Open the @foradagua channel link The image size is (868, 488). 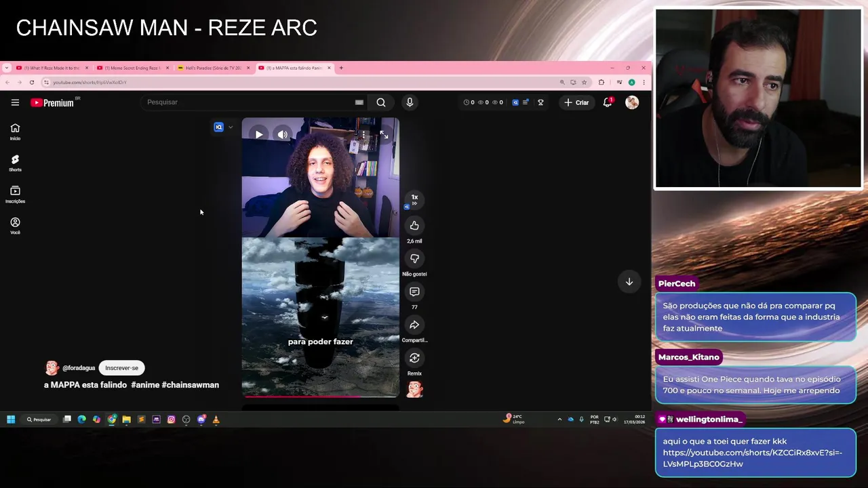(x=79, y=368)
